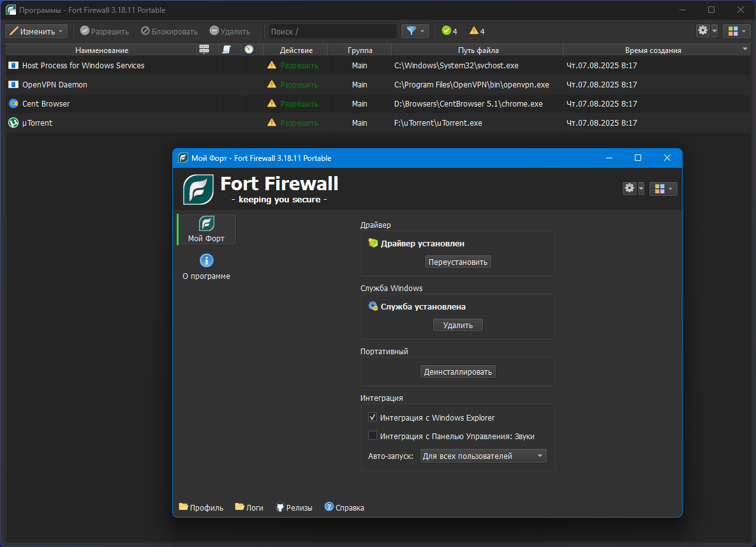Switch to the Мой Форт side tab

[207, 230]
